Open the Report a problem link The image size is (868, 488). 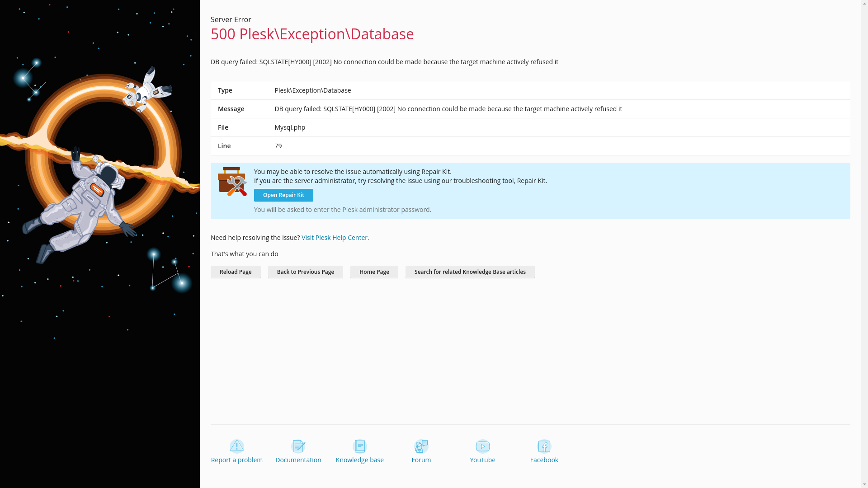pos(237,460)
